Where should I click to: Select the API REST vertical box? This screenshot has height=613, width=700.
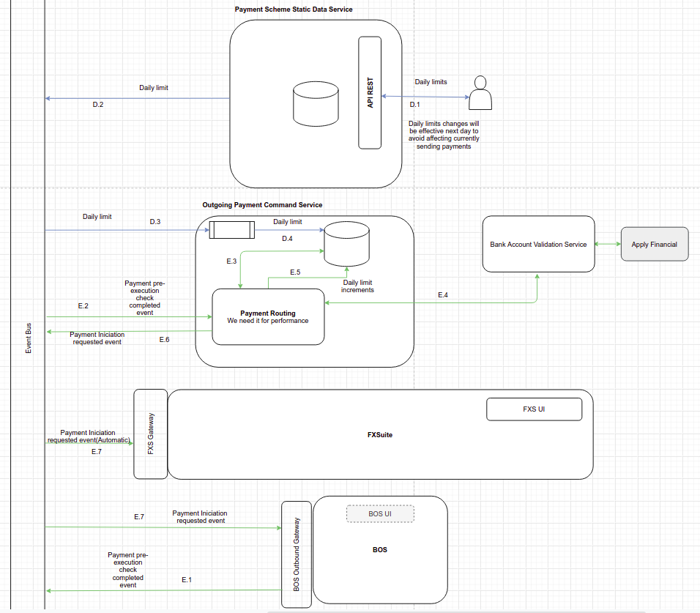pos(370,92)
